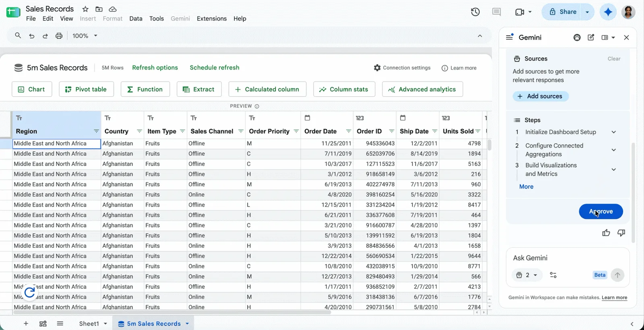Give thumbs down to Gemini response

tap(621, 233)
